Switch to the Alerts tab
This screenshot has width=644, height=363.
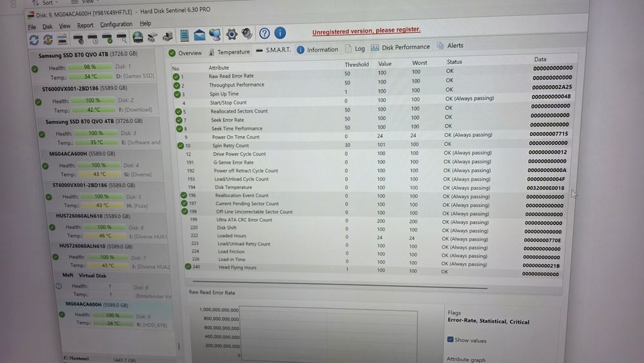coord(450,46)
